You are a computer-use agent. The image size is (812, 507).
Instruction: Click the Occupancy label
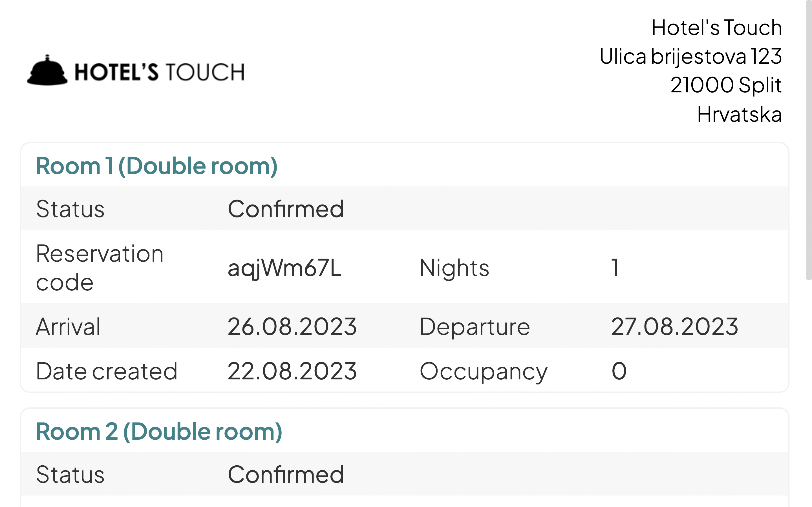coord(484,372)
